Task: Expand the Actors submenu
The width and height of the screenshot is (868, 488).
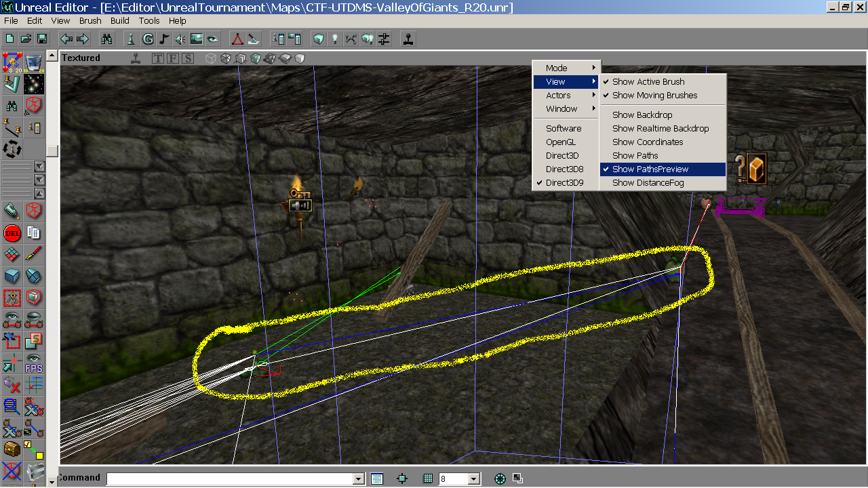Action: [566, 95]
